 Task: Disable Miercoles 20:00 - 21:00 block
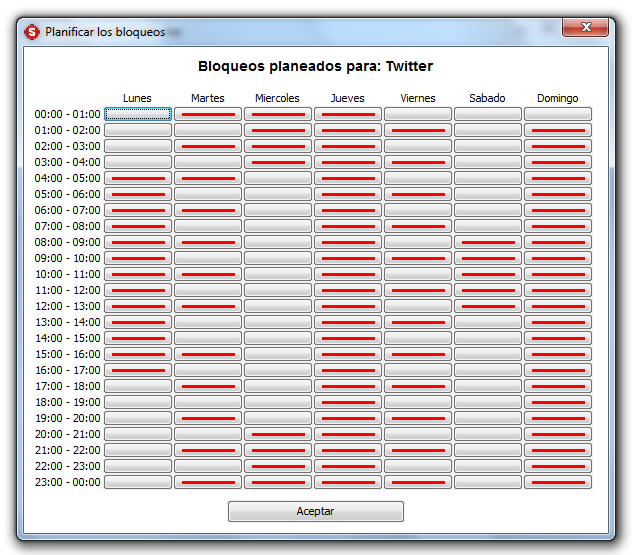click(278, 434)
